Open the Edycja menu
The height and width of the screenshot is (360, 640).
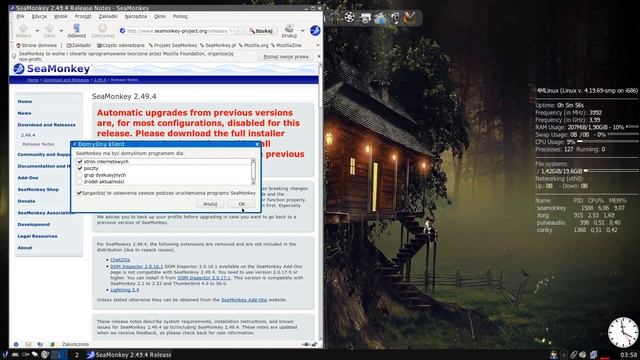click(39, 16)
